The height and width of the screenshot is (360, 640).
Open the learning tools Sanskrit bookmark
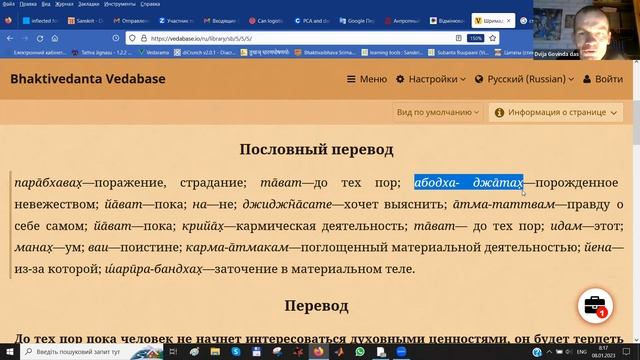(392, 52)
